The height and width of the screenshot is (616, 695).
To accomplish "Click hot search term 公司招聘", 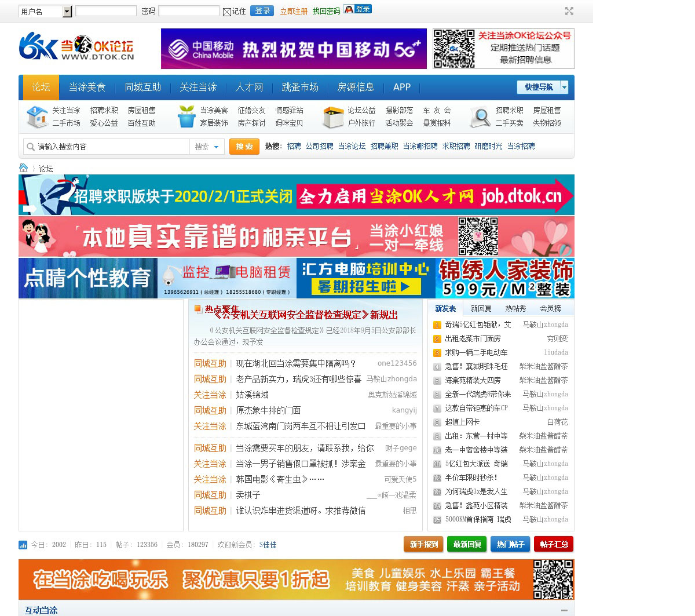I will pos(320,147).
